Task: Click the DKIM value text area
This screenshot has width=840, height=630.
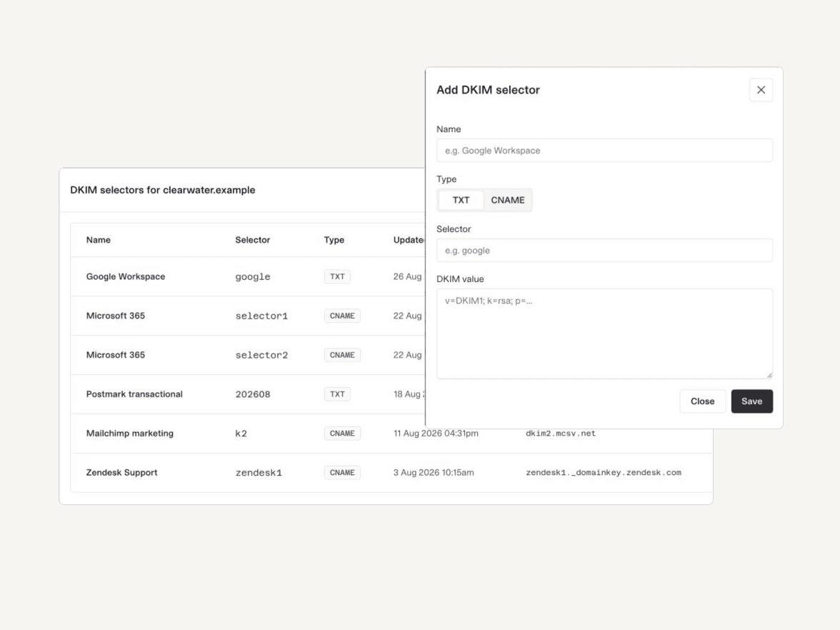Action: pos(604,334)
